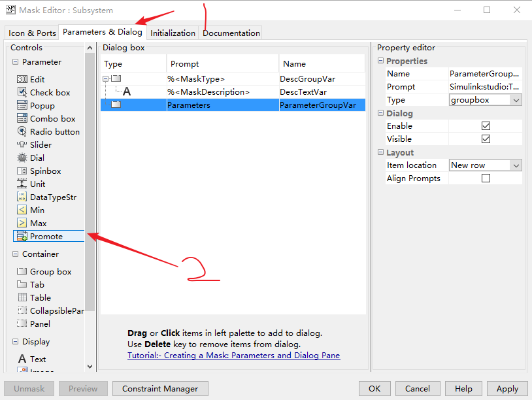532x400 pixels.
Task: Select the Check box control icon
Action: (x=22, y=92)
